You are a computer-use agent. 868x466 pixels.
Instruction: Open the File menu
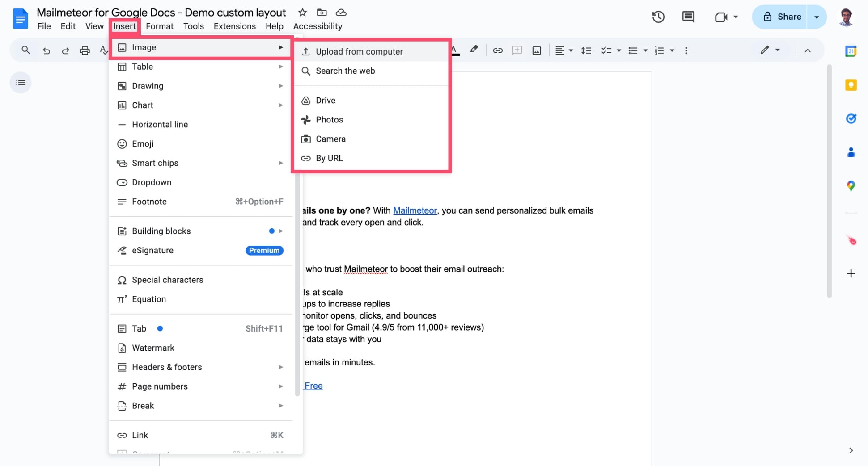(x=44, y=26)
